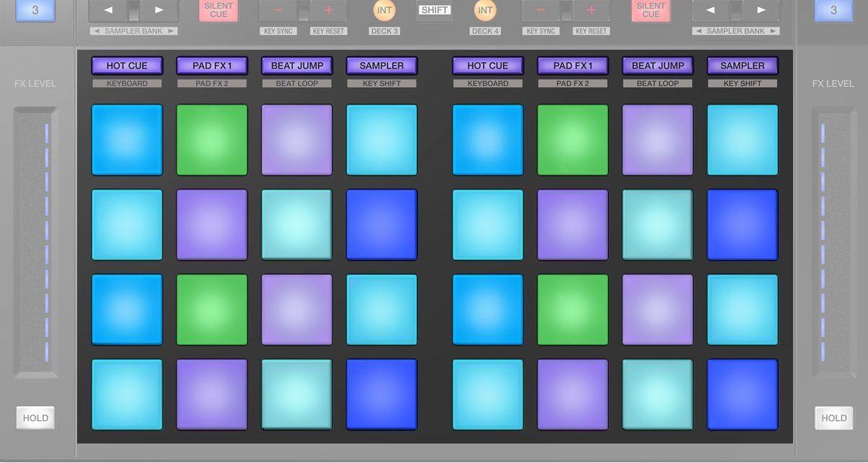Enable the right HOLD button

tap(834, 418)
